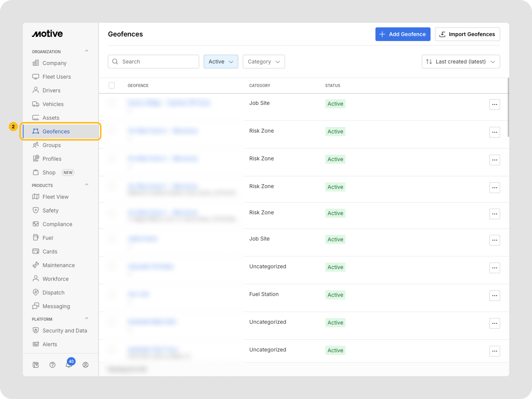
Task: Open the three-dot menu for the Fuel Station row
Action: point(495,295)
